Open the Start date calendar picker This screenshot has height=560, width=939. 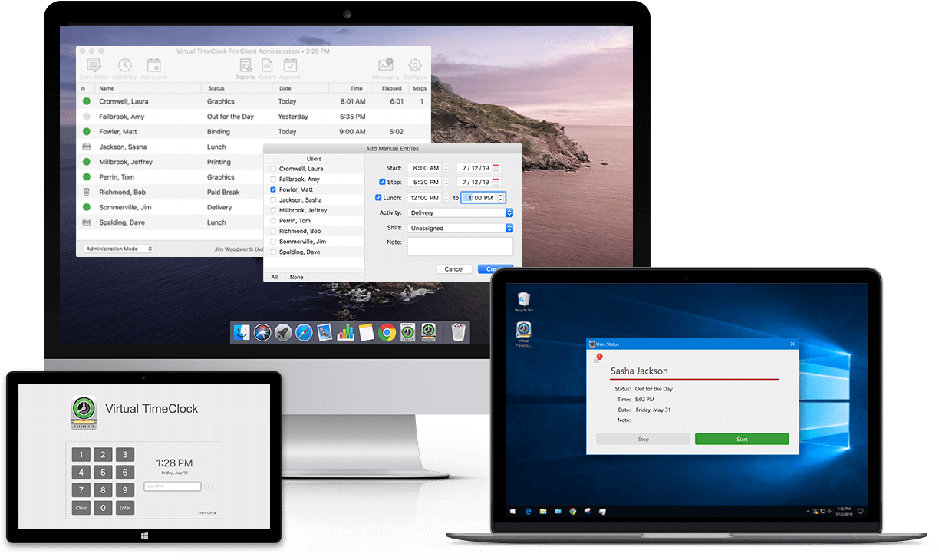pyautogui.click(x=496, y=168)
